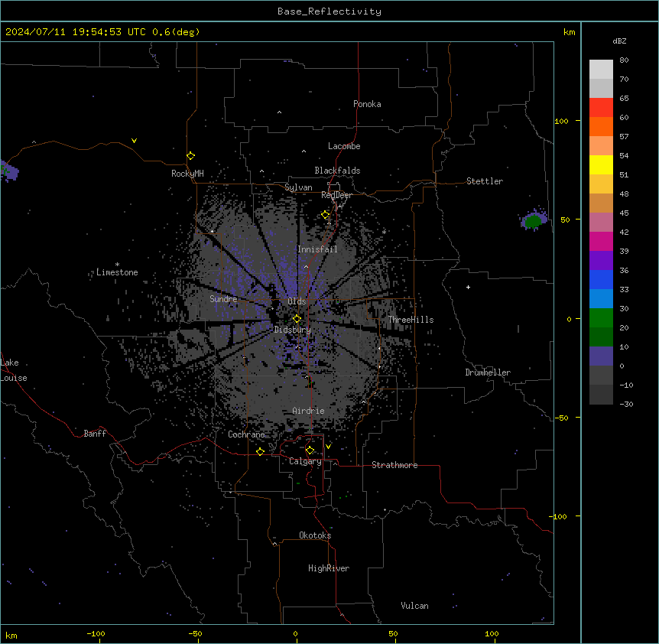Image resolution: width=659 pixels, height=644 pixels.
Task: Pick the blue 33-36 dBZ legend swatch
Action: click(x=601, y=279)
